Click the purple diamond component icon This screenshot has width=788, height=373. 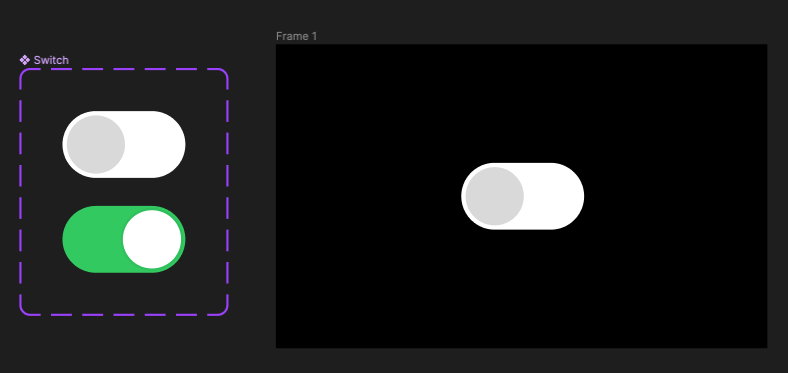pyautogui.click(x=25, y=60)
